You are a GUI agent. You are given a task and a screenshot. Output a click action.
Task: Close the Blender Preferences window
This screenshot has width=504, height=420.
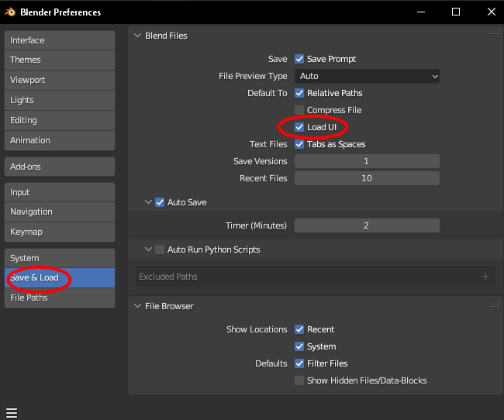491,12
